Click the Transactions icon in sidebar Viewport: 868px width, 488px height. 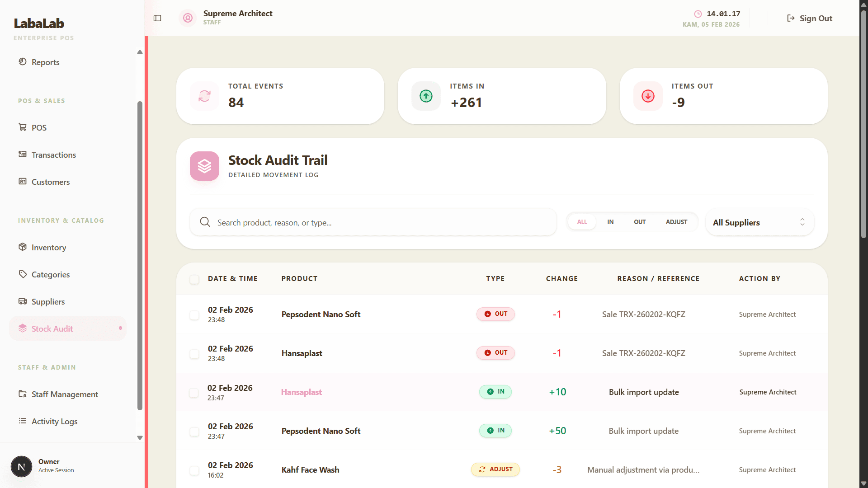coord(23,154)
